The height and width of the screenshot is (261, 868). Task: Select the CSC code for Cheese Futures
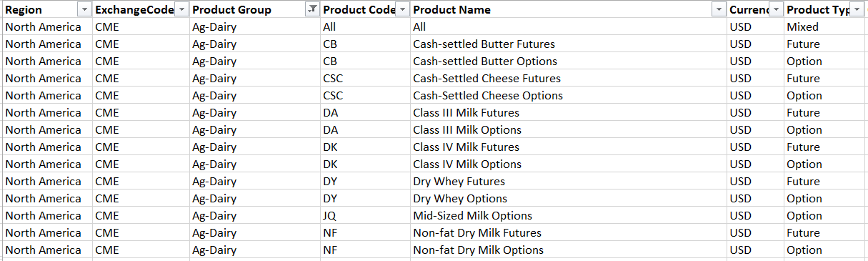(365, 78)
